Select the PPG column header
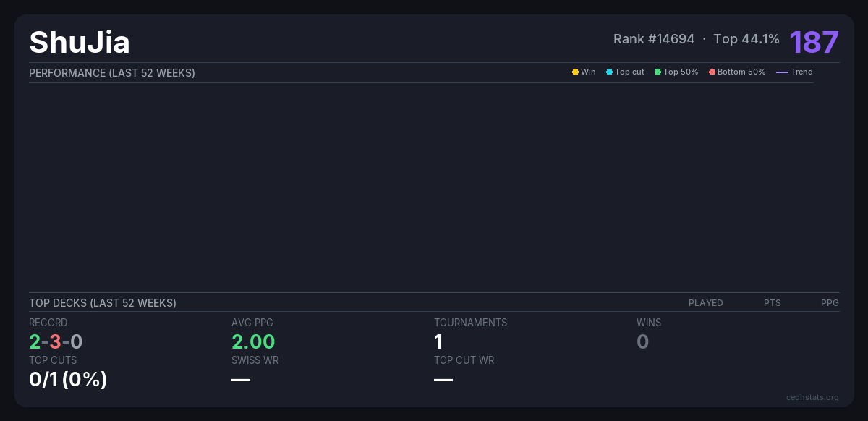The image size is (868, 421). [830, 303]
